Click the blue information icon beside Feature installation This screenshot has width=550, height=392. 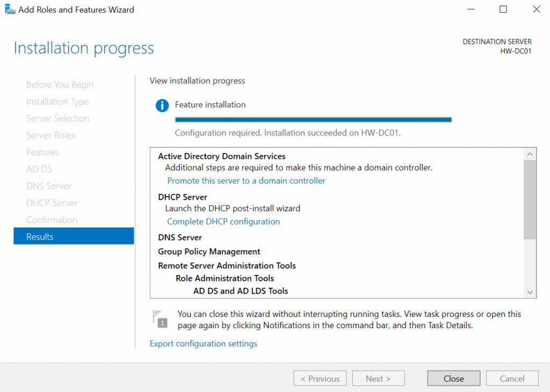point(162,105)
